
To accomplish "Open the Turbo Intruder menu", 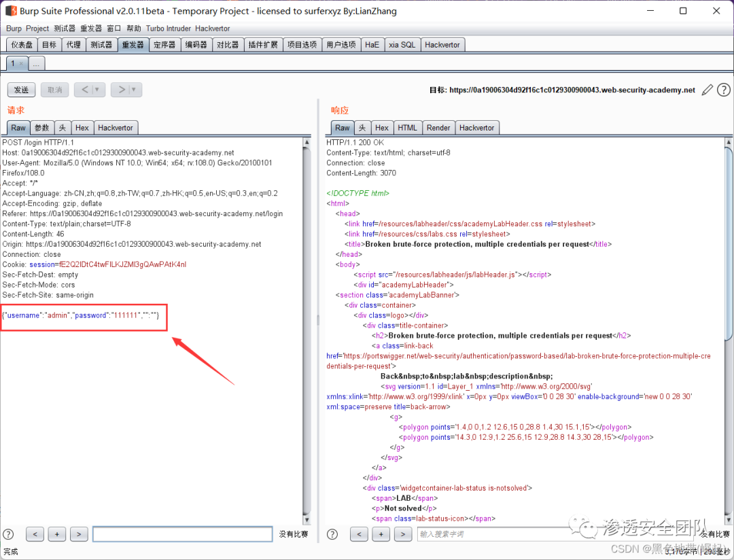I will (169, 29).
